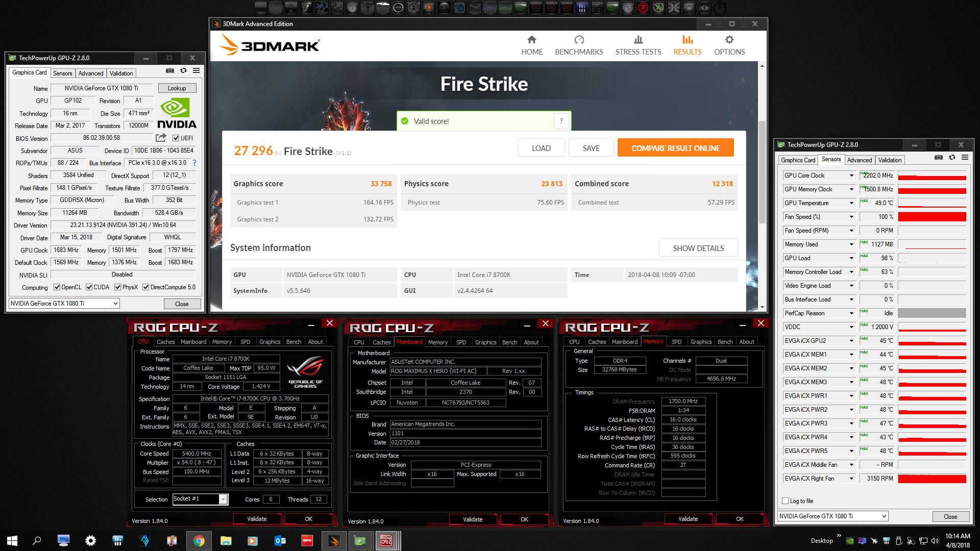Open File Explorer from taskbar

click(226, 540)
